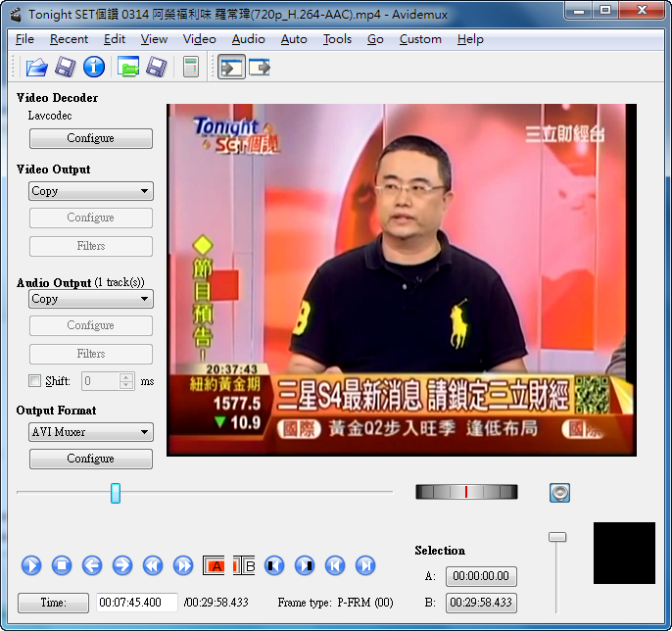Click the Video Output Configure button
The width and height of the screenshot is (672, 631).
[91, 218]
